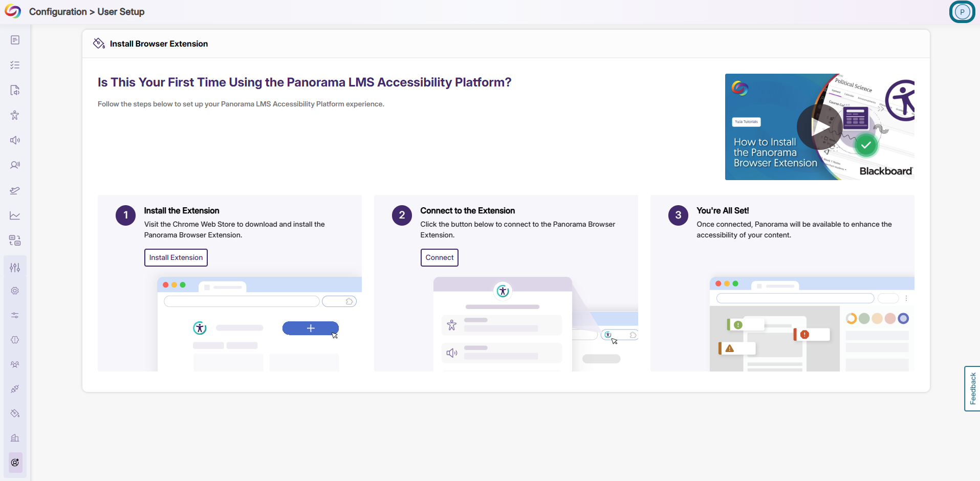
Task: Open the checklist icon in sidebar
Action: [x=15, y=65]
